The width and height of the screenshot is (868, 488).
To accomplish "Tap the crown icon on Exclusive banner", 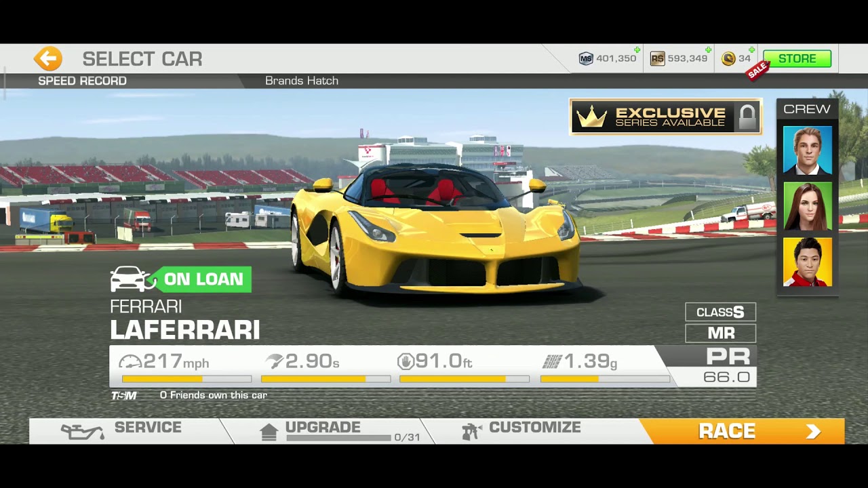I will pos(593,117).
